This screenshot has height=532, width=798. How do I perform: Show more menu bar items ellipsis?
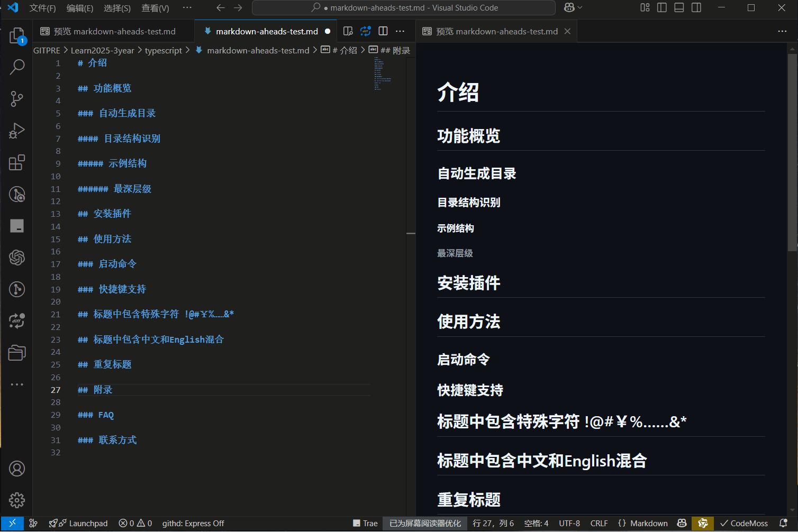tap(187, 8)
